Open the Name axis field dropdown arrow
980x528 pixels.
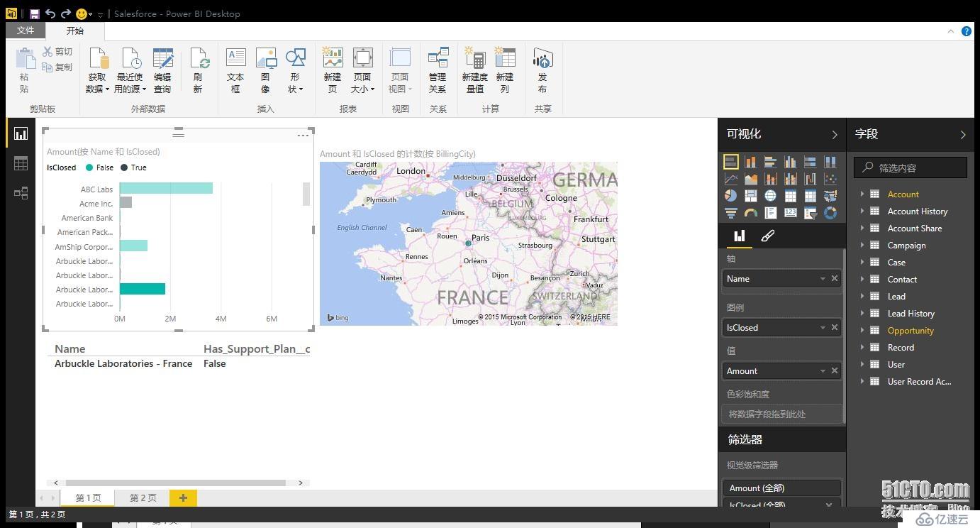point(823,279)
